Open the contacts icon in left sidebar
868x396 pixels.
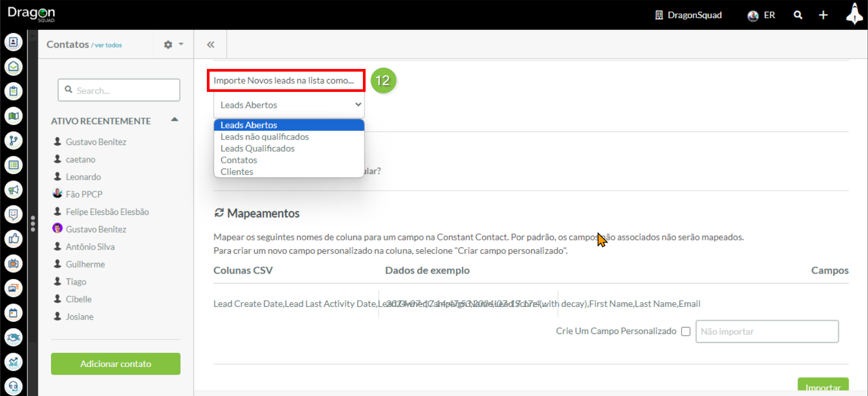coord(13,42)
